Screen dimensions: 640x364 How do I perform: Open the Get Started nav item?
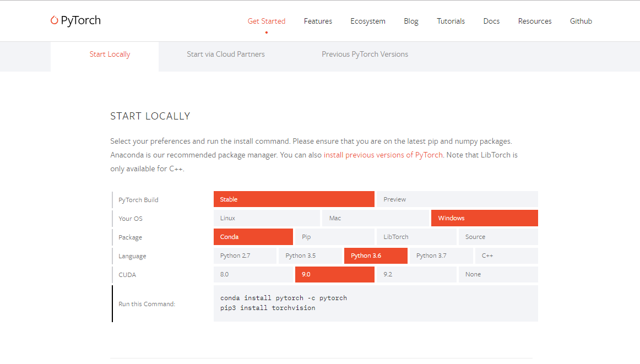[267, 21]
